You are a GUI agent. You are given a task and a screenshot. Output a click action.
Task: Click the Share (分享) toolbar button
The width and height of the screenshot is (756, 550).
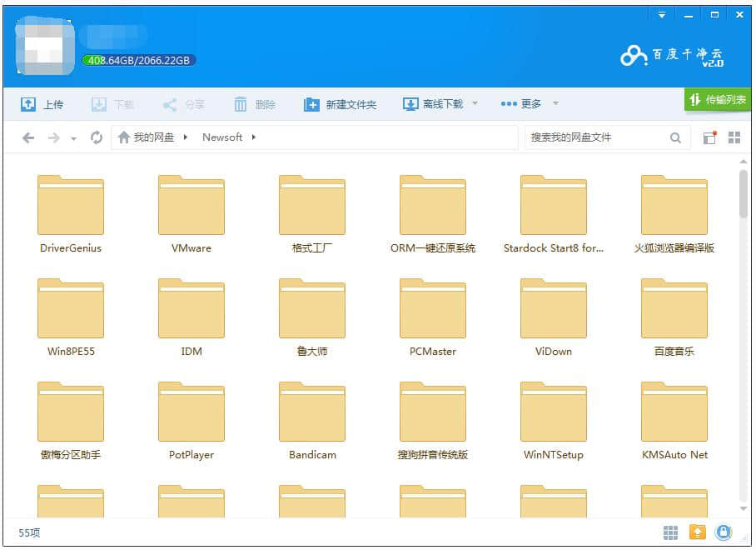[x=184, y=104]
